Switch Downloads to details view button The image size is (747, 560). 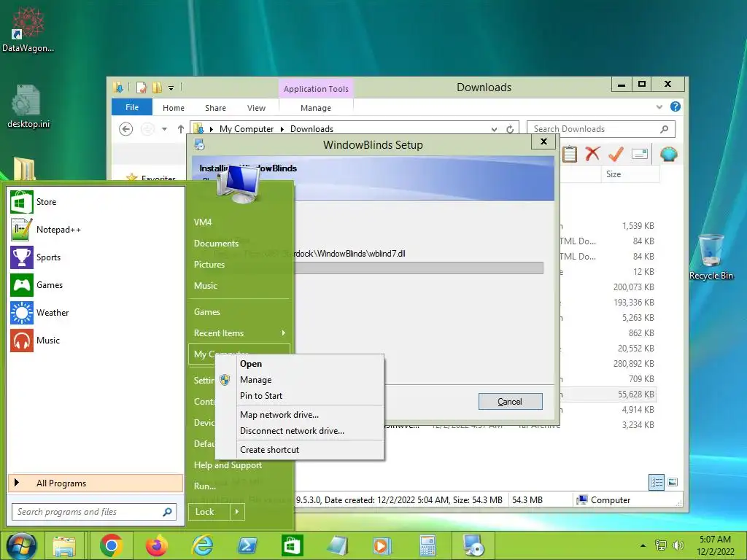click(x=657, y=483)
